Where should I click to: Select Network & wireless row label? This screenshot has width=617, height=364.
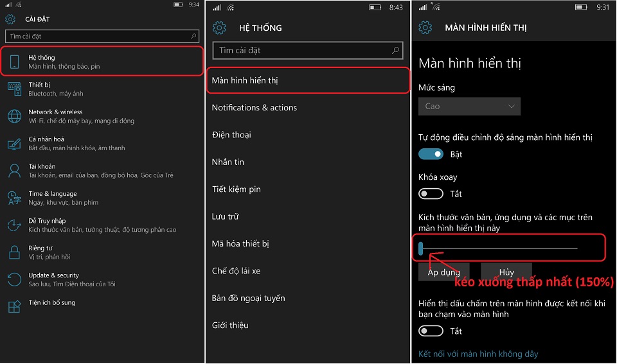[55, 112]
